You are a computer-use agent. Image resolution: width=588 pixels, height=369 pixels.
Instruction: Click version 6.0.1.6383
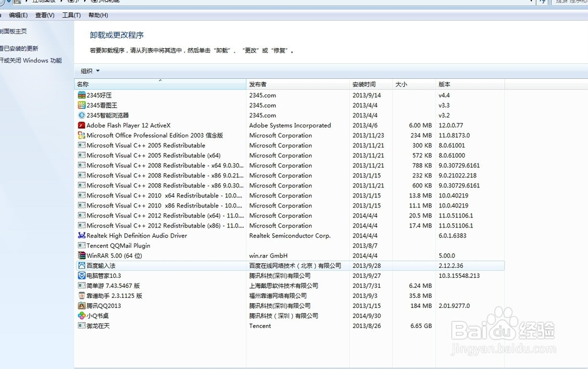point(452,235)
